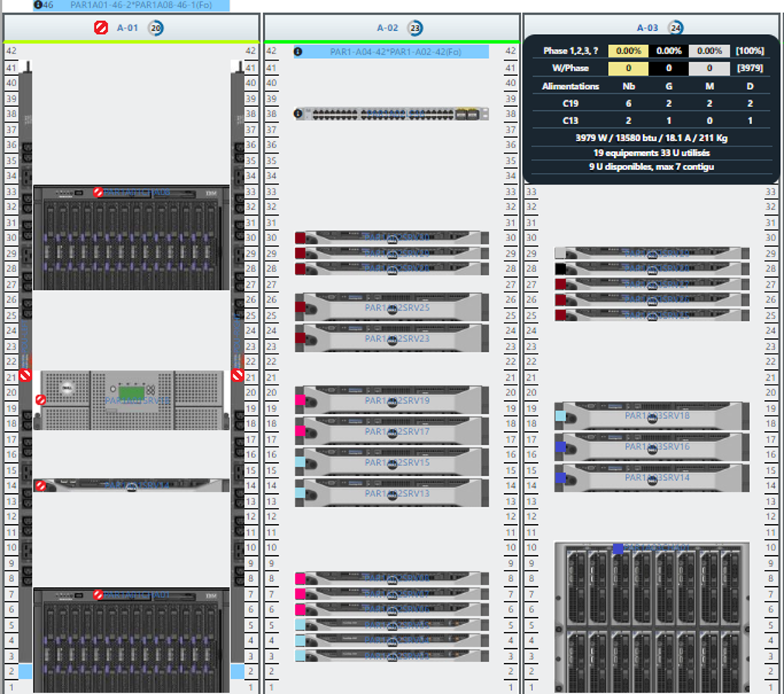
Task: Select A-02 server at U3
Action: pyautogui.click(x=392, y=656)
